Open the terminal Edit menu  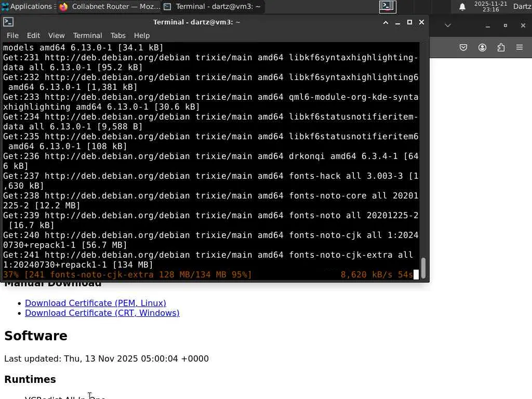(33, 35)
